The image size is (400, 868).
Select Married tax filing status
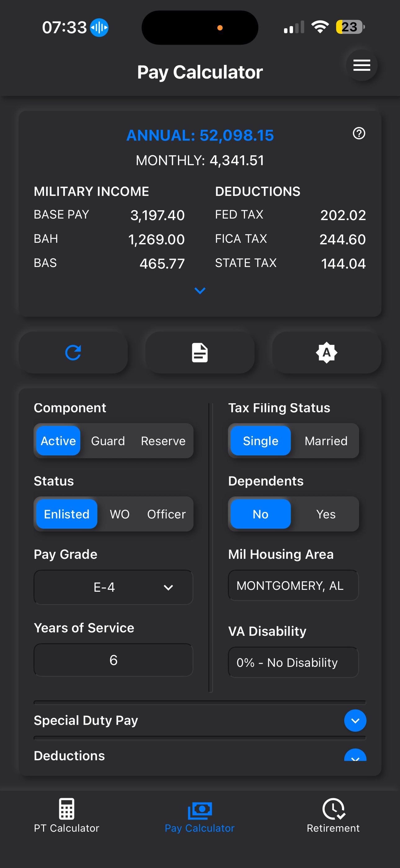326,441
